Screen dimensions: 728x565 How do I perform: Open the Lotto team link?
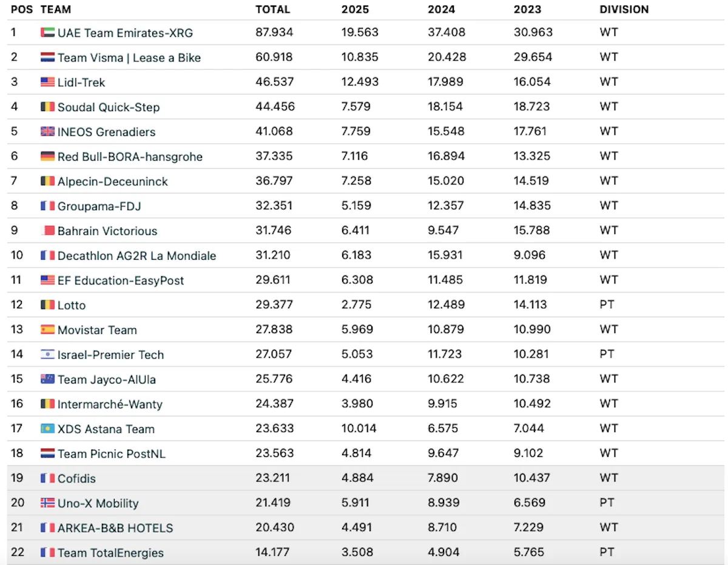(72, 305)
